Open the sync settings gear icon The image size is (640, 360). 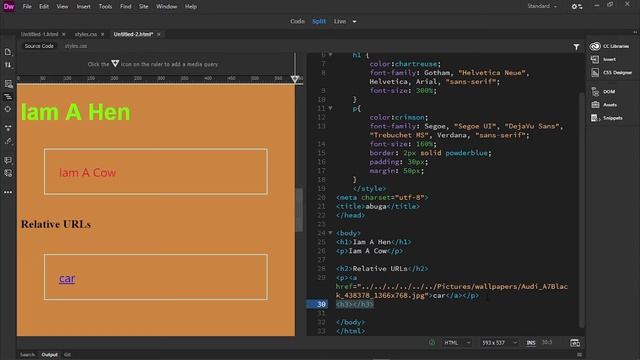(x=576, y=7)
